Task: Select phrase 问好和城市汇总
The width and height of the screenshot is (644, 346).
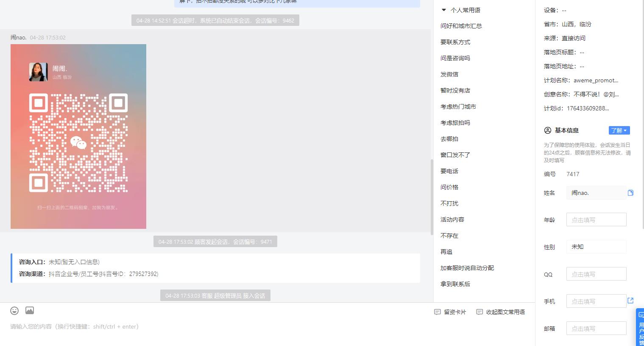Action: [x=461, y=26]
